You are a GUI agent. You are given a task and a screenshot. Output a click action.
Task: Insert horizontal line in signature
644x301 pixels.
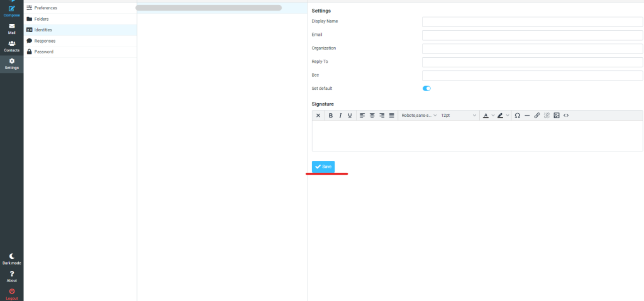(x=527, y=116)
